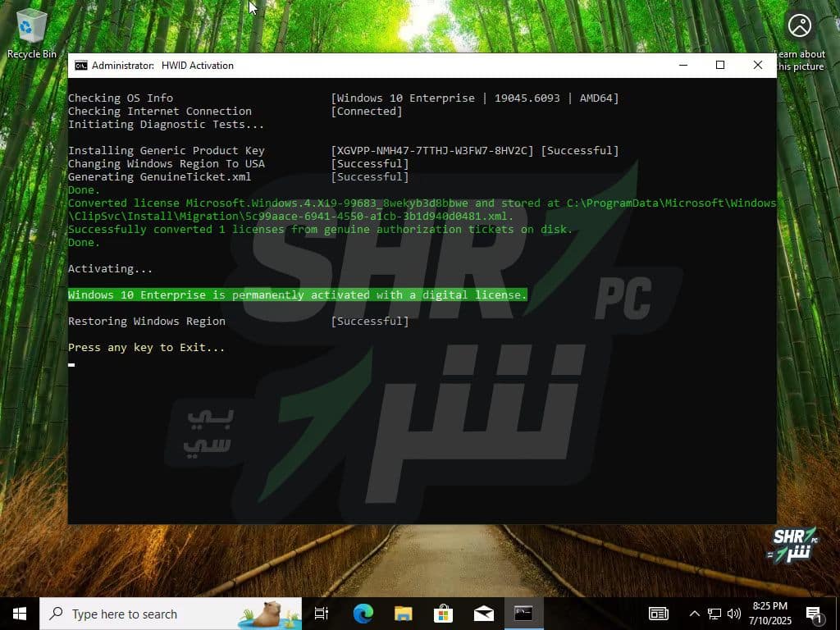
Task: Open the clock showing 8:25 PM
Action: pyautogui.click(x=769, y=614)
